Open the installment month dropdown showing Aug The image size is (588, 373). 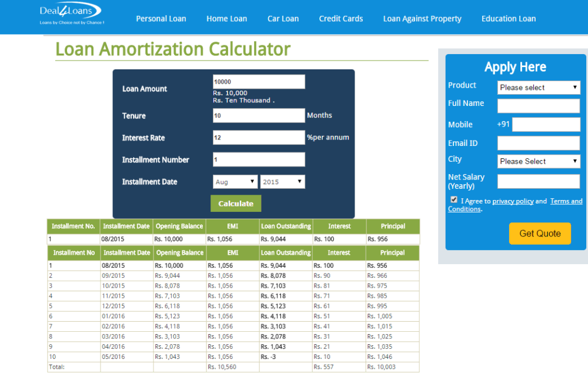click(235, 182)
